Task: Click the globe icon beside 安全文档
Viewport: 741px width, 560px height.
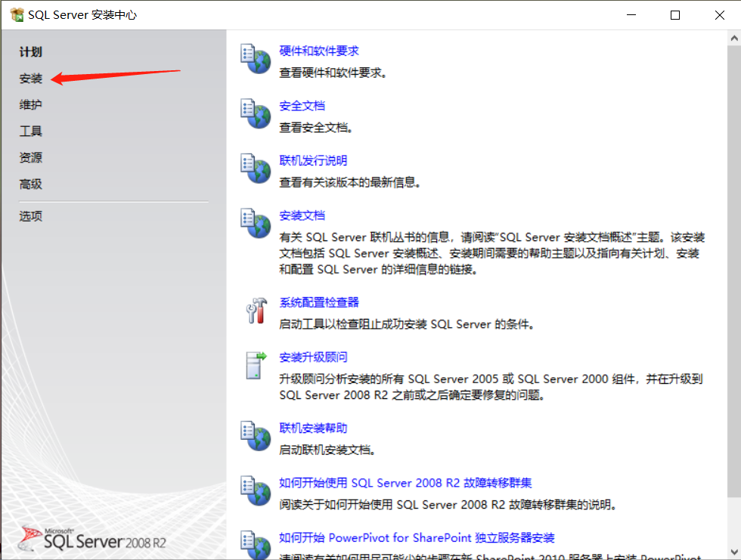Action: click(x=256, y=113)
